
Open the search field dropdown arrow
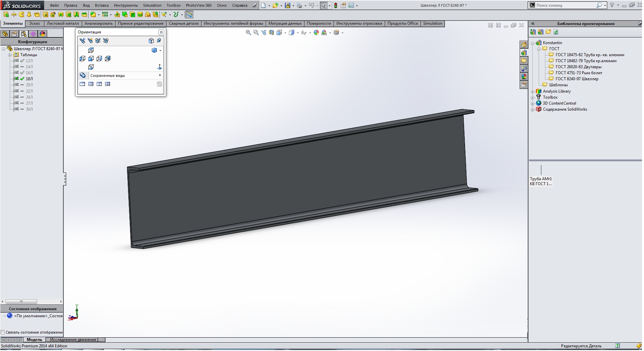tap(605, 6)
